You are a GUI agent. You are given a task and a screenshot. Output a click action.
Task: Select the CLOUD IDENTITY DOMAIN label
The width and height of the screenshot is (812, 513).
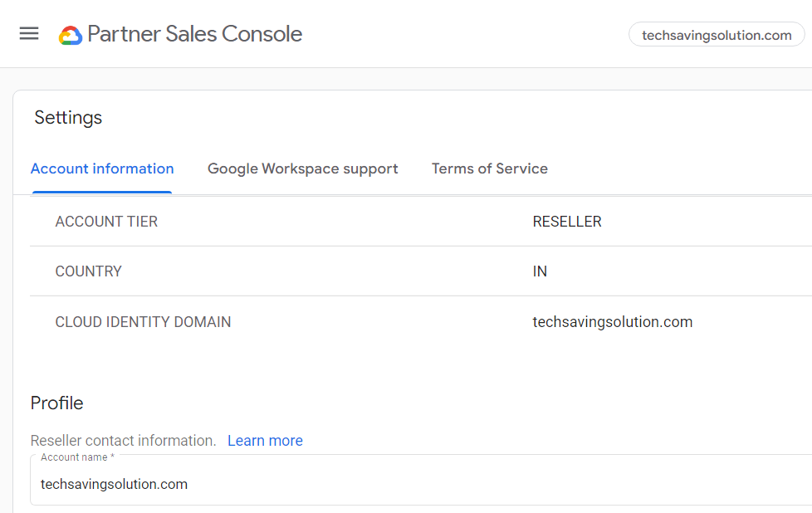point(143,322)
